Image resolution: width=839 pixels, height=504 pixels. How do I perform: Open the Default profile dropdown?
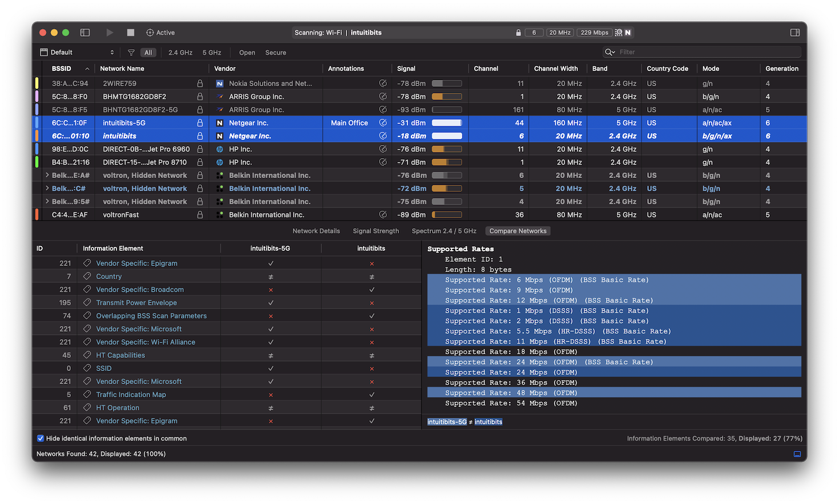point(77,53)
